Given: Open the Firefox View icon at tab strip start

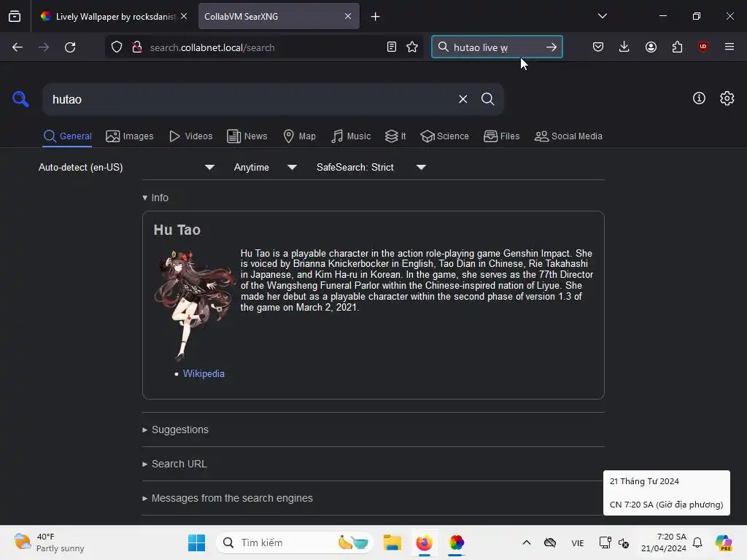Looking at the screenshot, I should tap(15, 17).
